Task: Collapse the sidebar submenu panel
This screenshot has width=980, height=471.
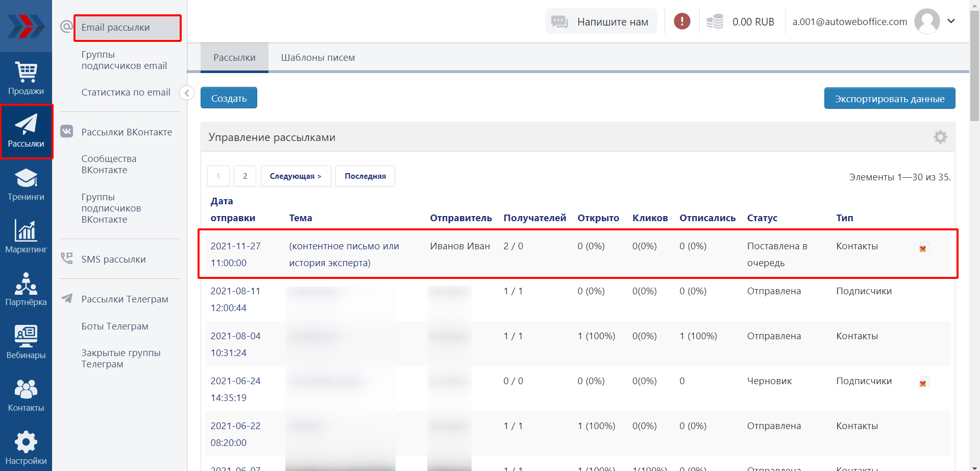Action: coord(187,93)
